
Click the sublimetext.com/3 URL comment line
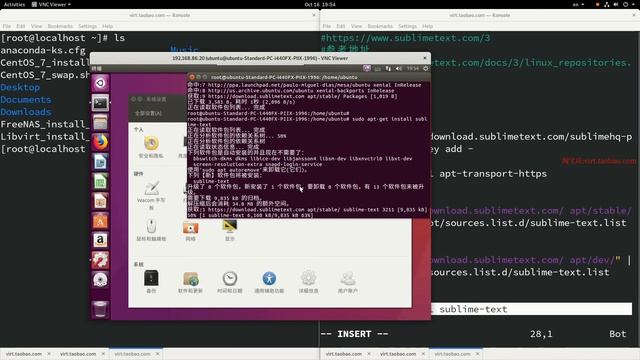pyautogui.click(x=405, y=38)
